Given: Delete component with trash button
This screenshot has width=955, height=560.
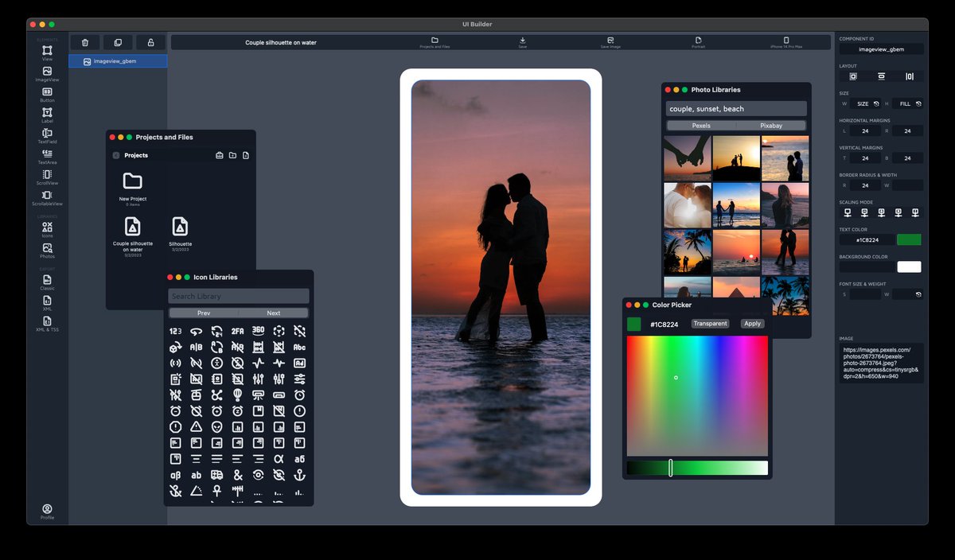Looking at the screenshot, I should (x=85, y=42).
